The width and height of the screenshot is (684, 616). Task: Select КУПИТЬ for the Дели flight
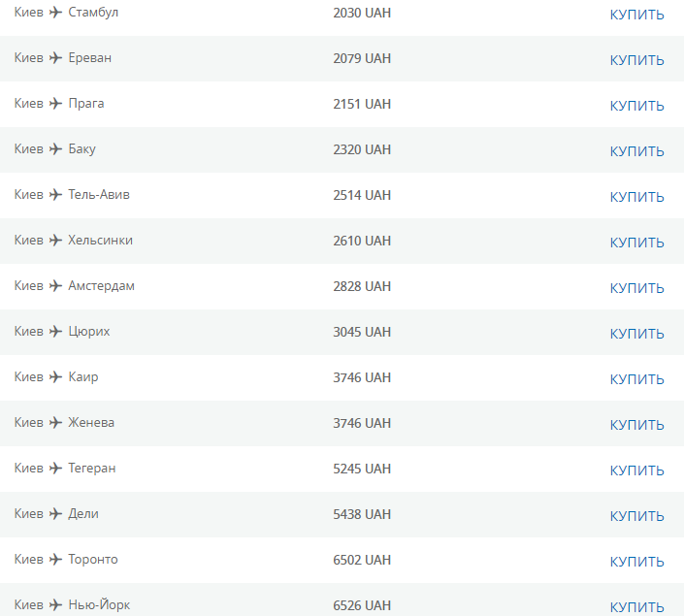pos(636,516)
